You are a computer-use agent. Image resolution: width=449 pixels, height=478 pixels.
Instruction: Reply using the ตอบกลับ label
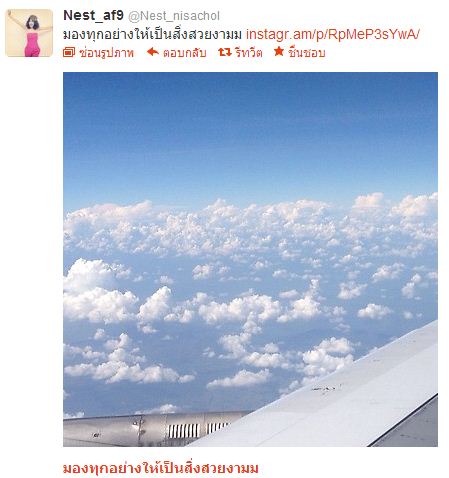coord(185,53)
